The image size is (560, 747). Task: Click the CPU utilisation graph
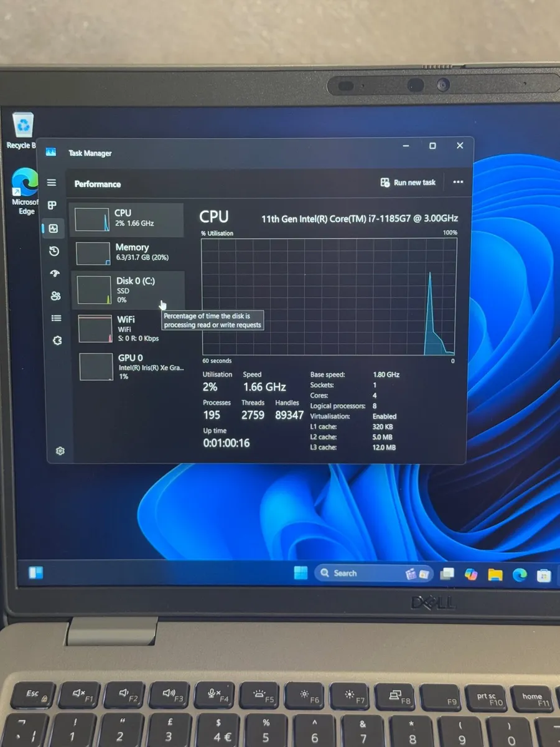(x=329, y=296)
